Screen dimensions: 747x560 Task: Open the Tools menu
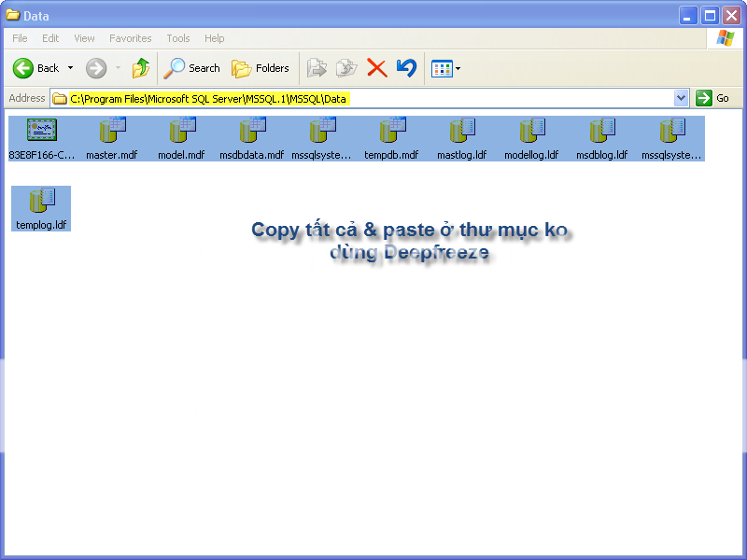point(178,38)
